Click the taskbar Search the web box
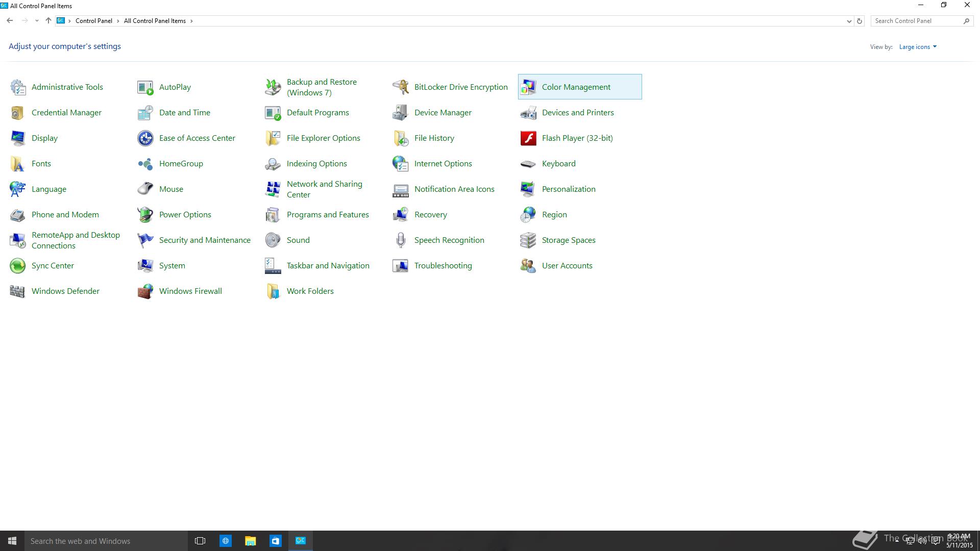Screen dimensions: 980x551 tap(106, 541)
